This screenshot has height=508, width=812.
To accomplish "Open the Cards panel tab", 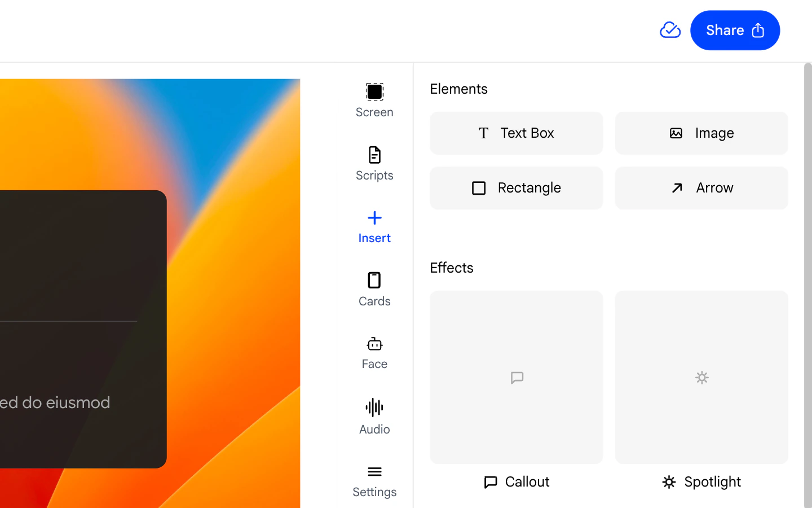I will [374, 290].
